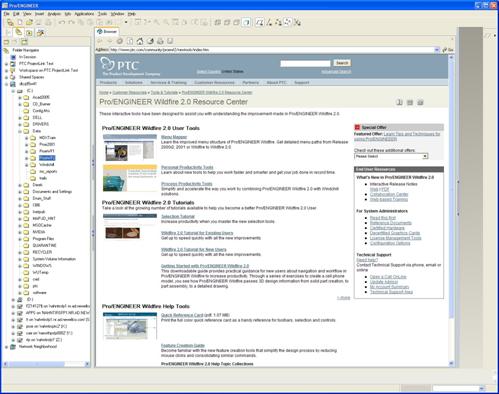Image resolution: width=499 pixels, height=394 pixels.
Task: Click the PTC site search input field
Action: click(305, 63)
